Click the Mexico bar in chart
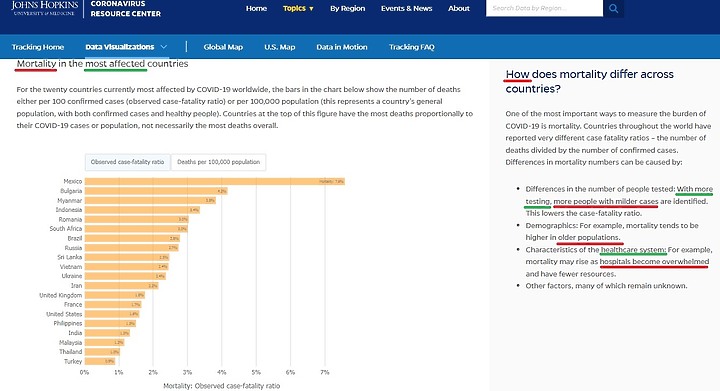This screenshot has height=391, width=720. [x=215, y=181]
